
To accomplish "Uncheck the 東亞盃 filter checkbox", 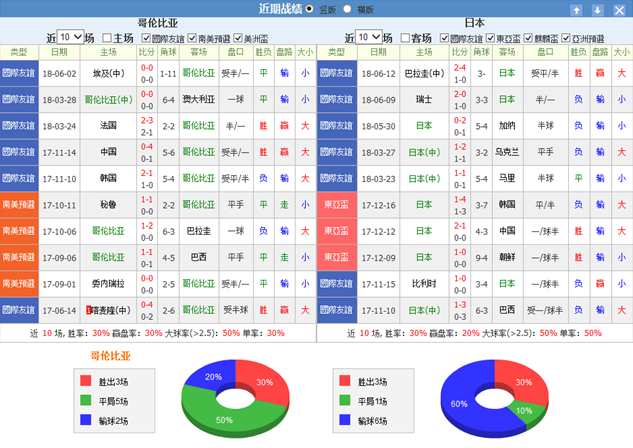I will (490, 38).
